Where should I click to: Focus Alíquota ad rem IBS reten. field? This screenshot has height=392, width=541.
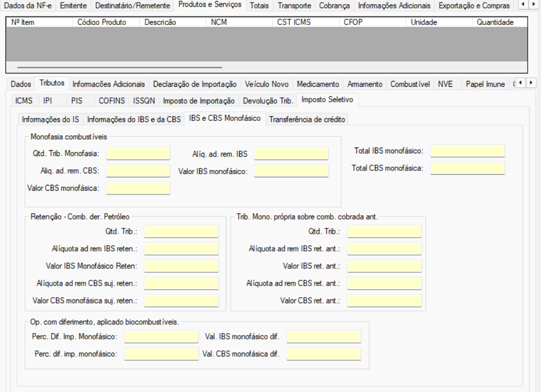coord(182,249)
